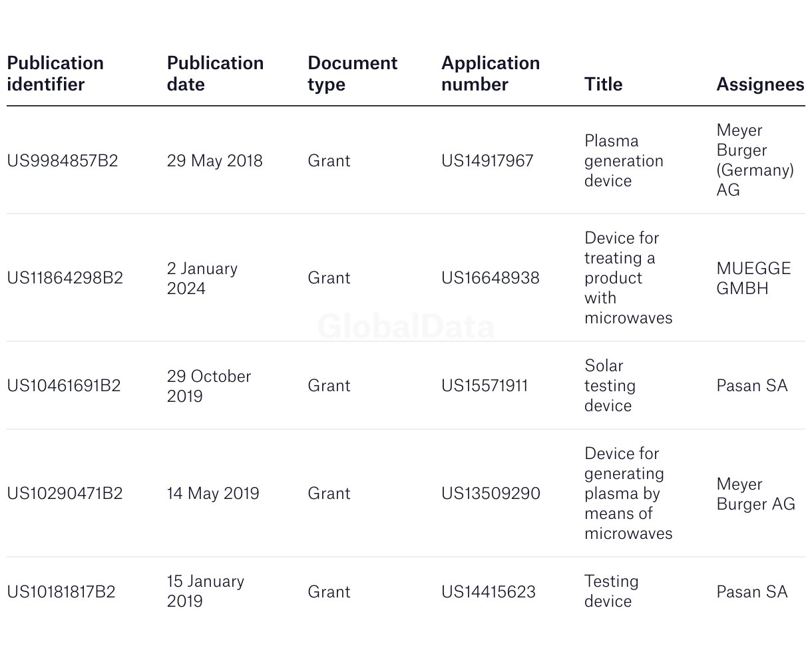Select publication US10181817B2

tap(61, 591)
